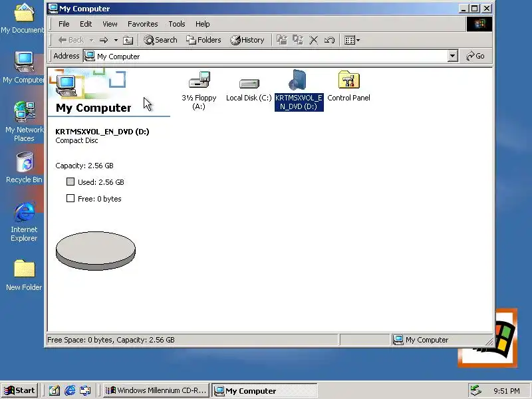Click the system tray icon

point(476,391)
